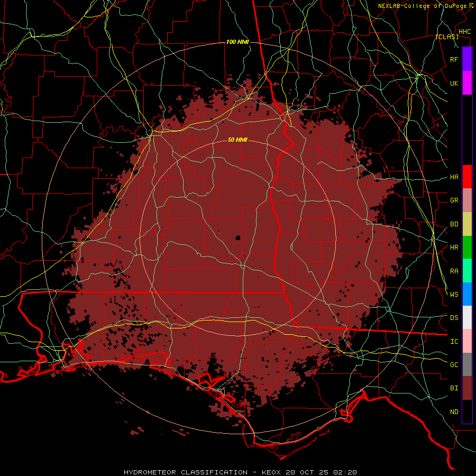Viewport: 476px width, 476px height.
Task: Click the UK legend label
Action: click(454, 83)
